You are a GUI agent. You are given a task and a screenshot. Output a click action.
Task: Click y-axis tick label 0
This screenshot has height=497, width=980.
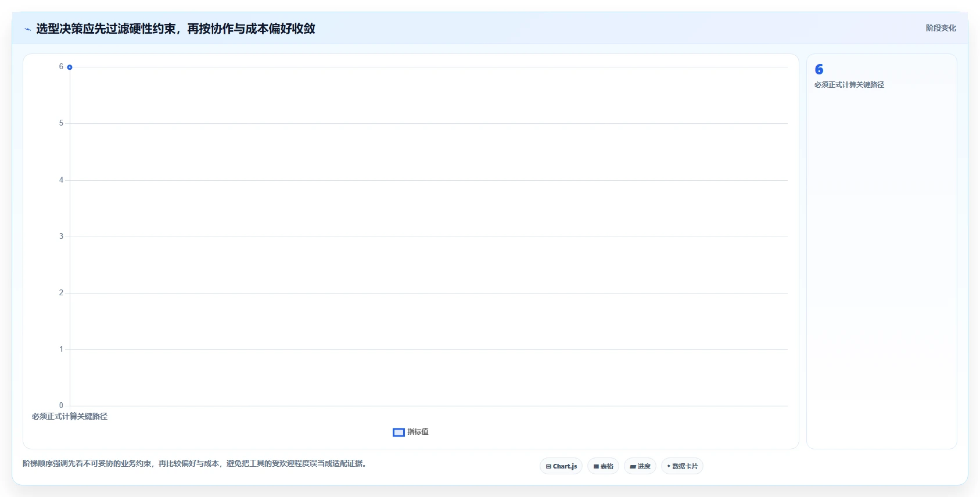pyautogui.click(x=61, y=406)
